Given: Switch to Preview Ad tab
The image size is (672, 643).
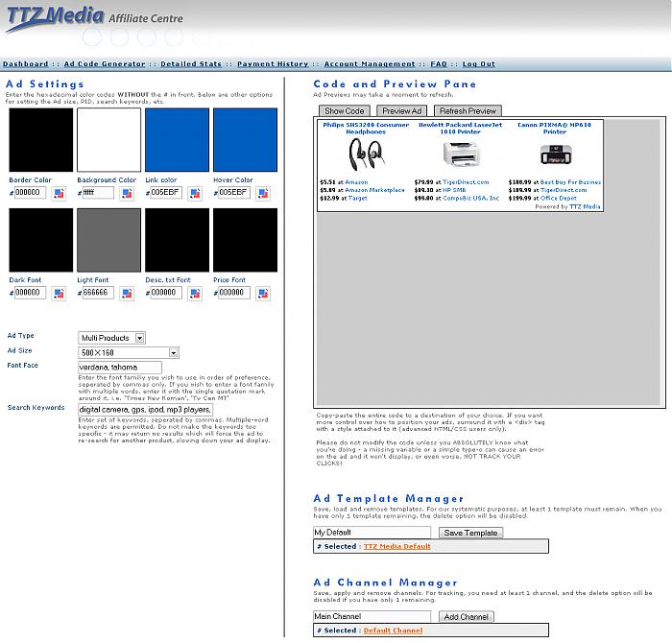Looking at the screenshot, I should click(402, 111).
